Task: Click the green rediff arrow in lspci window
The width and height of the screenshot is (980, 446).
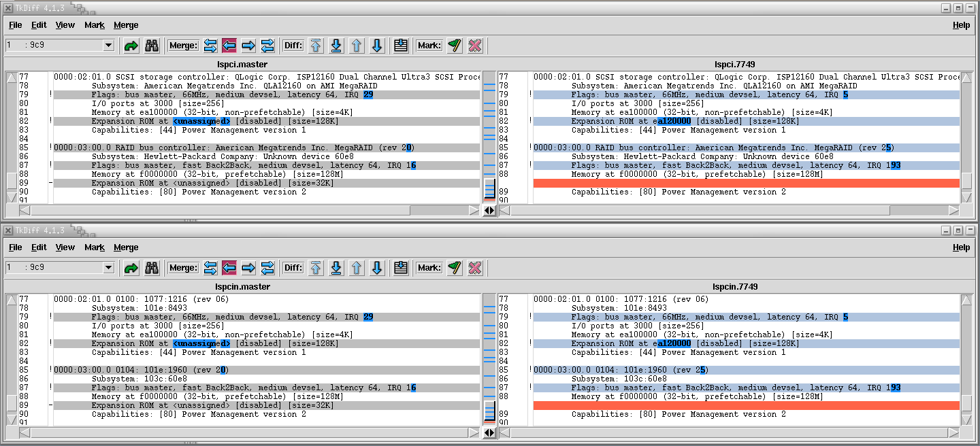Action: click(131, 46)
